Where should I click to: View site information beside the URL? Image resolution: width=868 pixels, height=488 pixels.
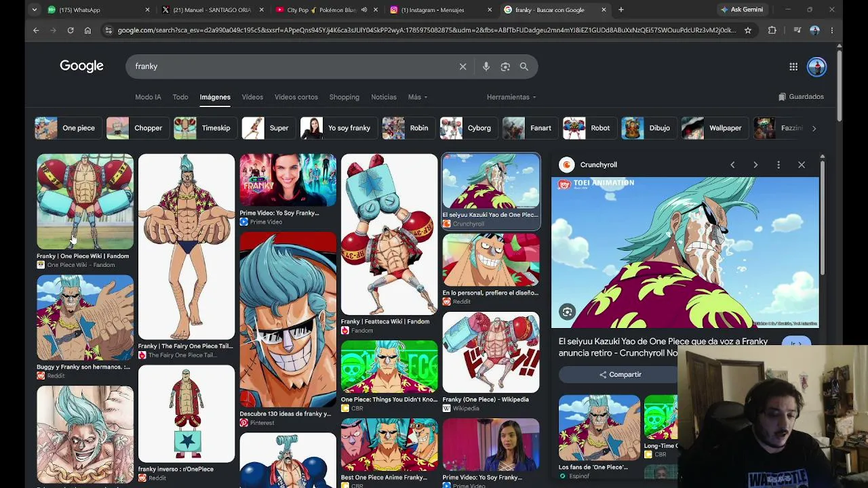click(x=108, y=30)
